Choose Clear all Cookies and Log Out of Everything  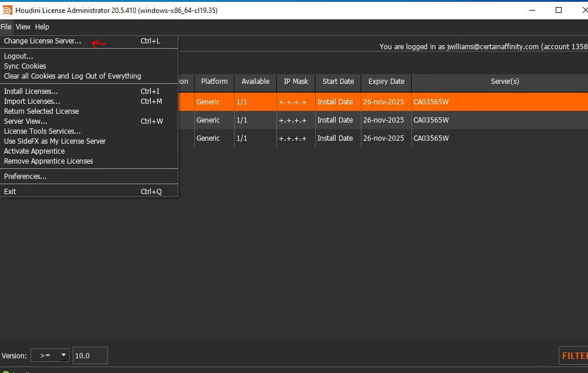click(x=89, y=76)
